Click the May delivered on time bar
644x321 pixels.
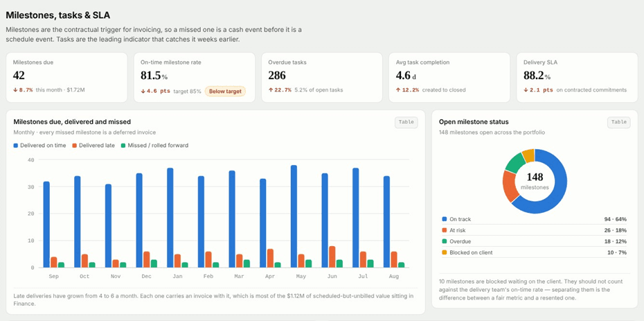tap(294, 216)
